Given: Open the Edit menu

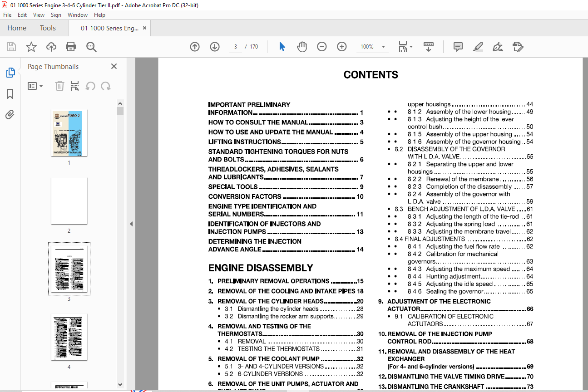Looking at the screenshot, I should coord(22,15).
